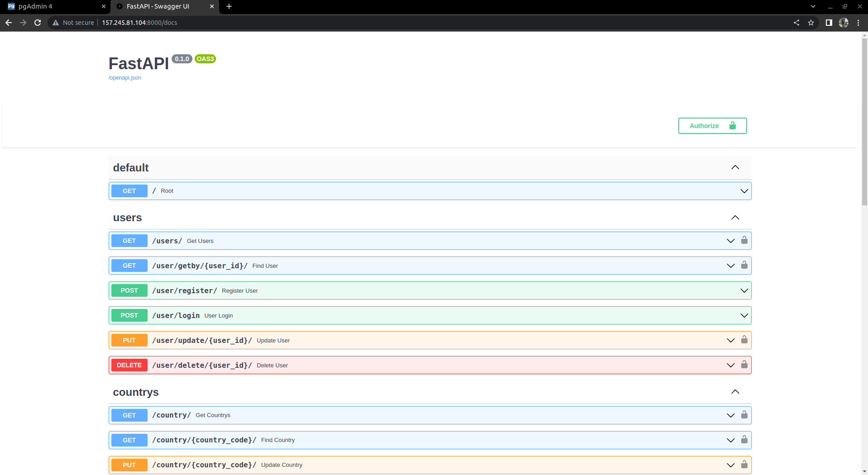Click the lock icon on Update Country row

pyautogui.click(x=744, y=465)
